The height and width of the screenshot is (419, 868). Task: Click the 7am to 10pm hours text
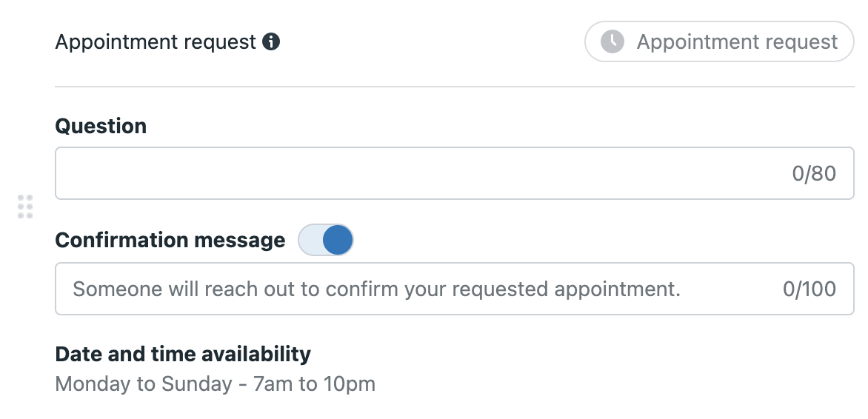pos(314,383)
